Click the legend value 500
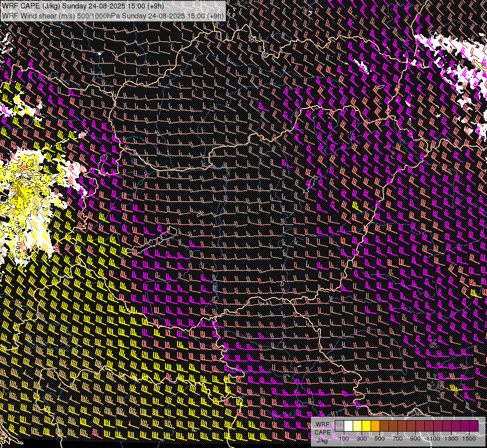 pyautogui.click(x=380, y=439)
